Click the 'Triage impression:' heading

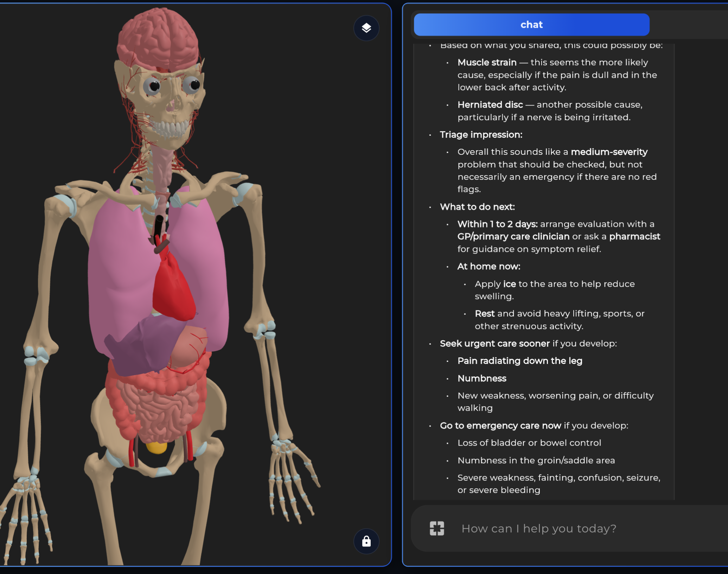[481, 134]
